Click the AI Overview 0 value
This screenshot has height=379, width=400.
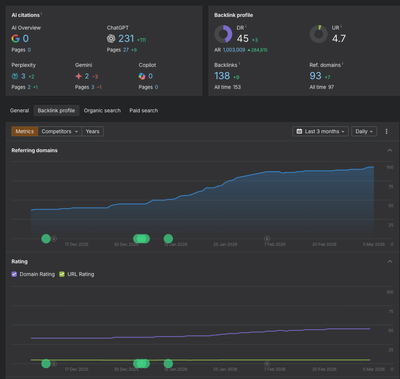pos(26,39)
